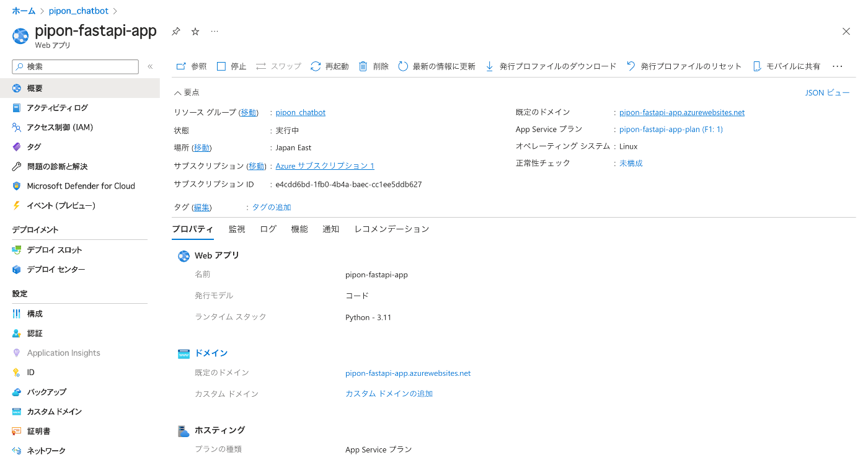Open domain link in the ドメイン properties section
Image resolution: width=868 pixels, height=465 pixels.
pyautogui.click(x=408, y=373)
